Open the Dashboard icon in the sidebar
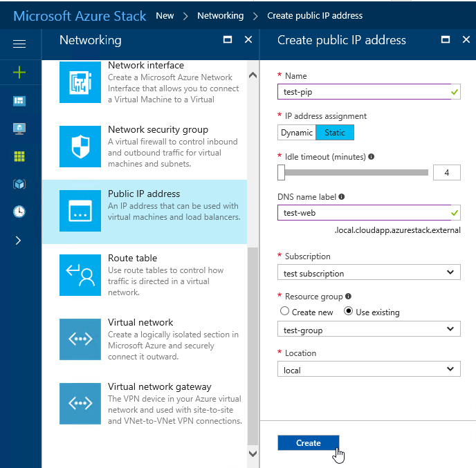Image resolution: width=476 pixels, height=468 pixels. [x=19, y=101]
